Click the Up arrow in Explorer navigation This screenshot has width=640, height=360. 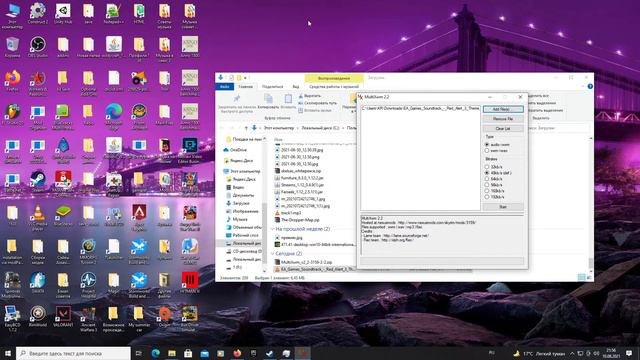point(246,128)
